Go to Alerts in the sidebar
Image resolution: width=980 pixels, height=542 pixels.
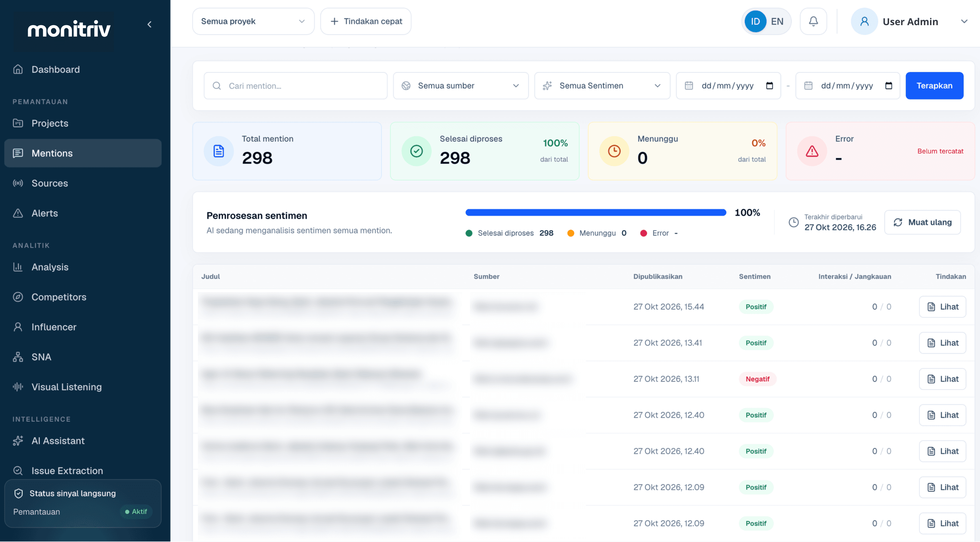(x=83, y=213)
